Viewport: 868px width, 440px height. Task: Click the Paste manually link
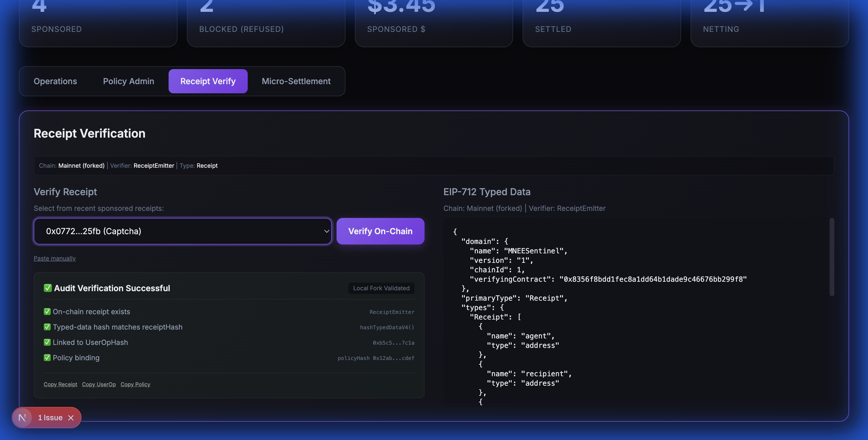click(x=55, y=258)
